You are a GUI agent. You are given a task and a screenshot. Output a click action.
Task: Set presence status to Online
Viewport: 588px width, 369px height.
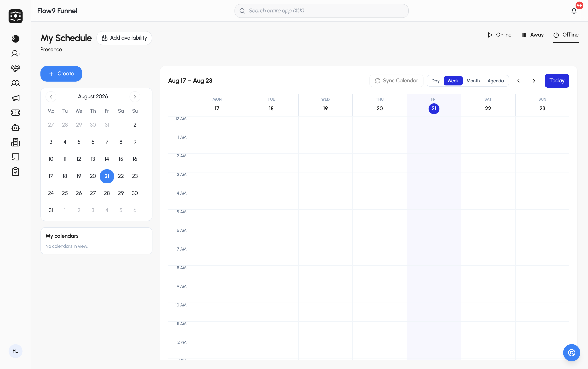coord(499,35)
